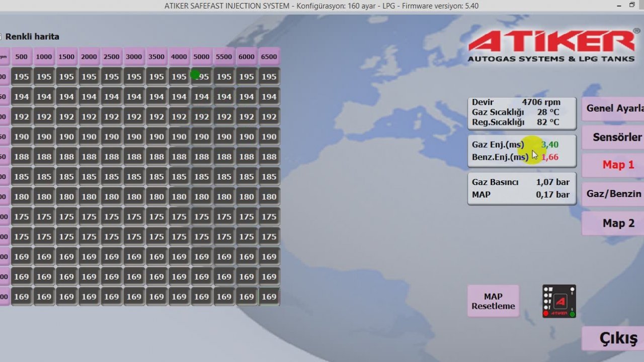Select the 180 cell under column 5000
The height and width of the screenshot is (362, 644).
[x=201, y=197]
